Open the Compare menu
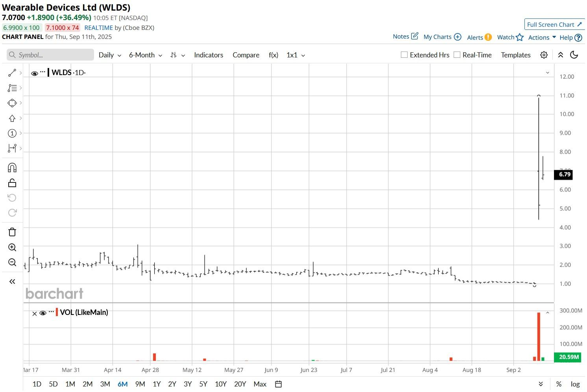The width and height of the screenshot is (587, 392). click(246, 55)
